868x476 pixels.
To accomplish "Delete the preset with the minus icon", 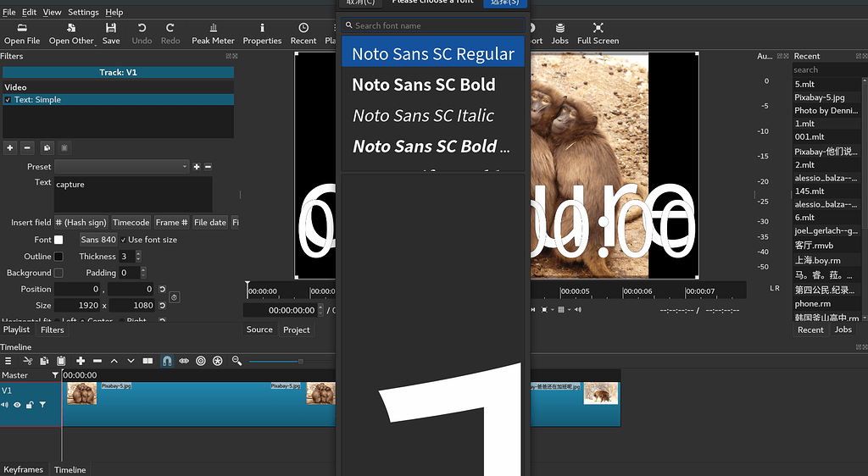I will point(209,166).
